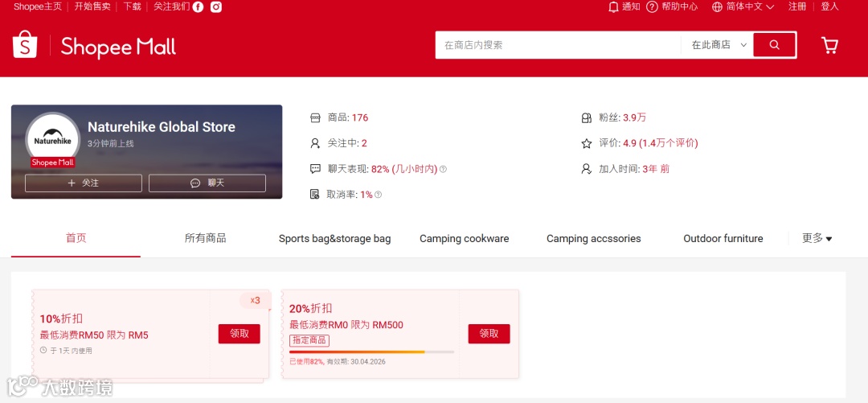Click 注册 sign up link

[797, 6]
